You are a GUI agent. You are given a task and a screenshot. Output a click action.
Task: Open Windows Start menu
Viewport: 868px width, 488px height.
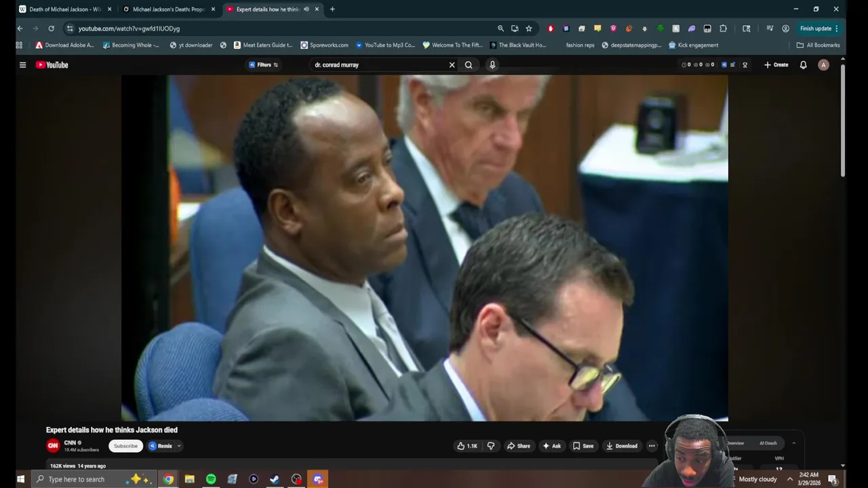point(20,479)
